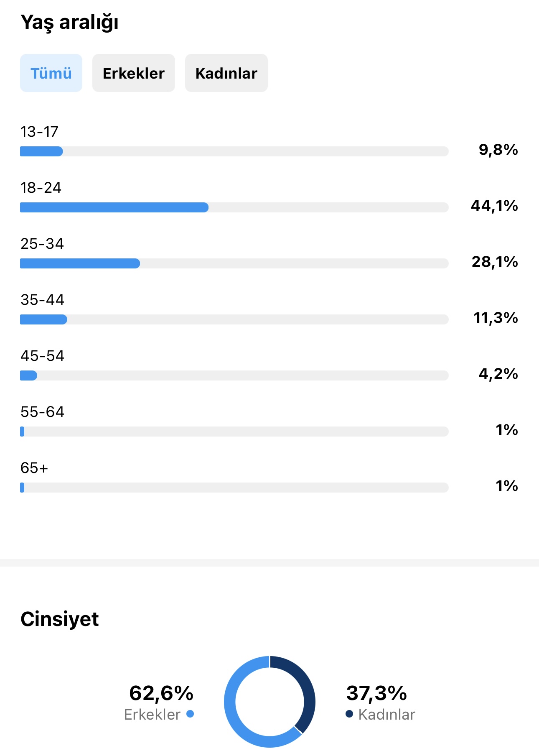Click the dark blue Kadınlar legend dot
539x756 pixels.
pos(349,714)
